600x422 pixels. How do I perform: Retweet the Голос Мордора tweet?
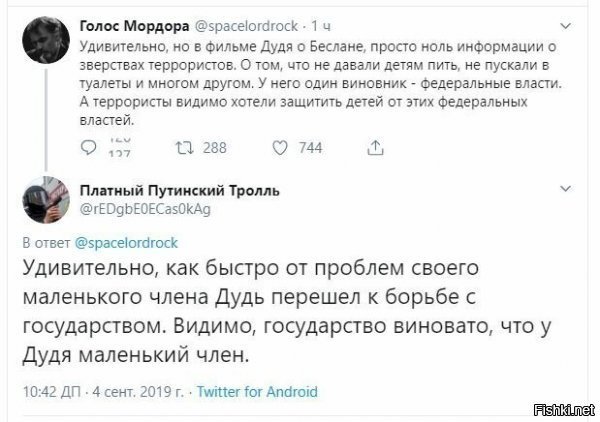point(184,148)
